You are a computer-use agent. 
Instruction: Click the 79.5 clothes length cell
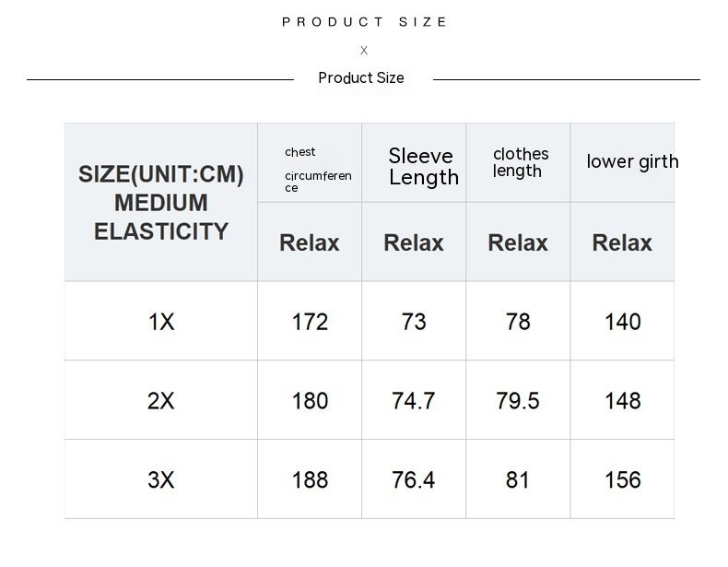pyautogui.click(x=518, y=401)
